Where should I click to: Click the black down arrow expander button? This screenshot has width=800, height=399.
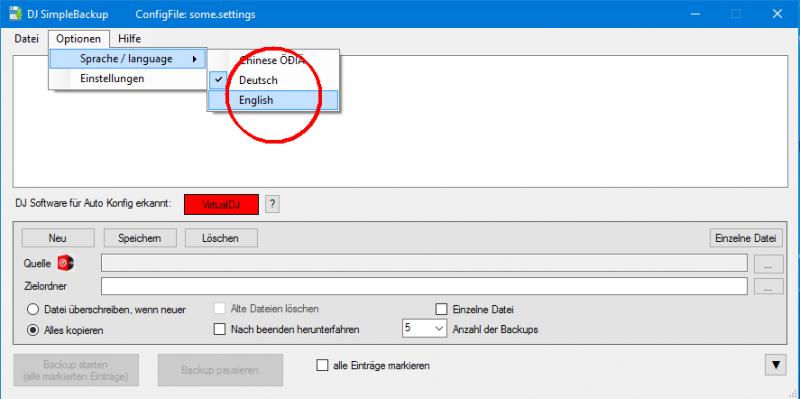click(776, 365)
